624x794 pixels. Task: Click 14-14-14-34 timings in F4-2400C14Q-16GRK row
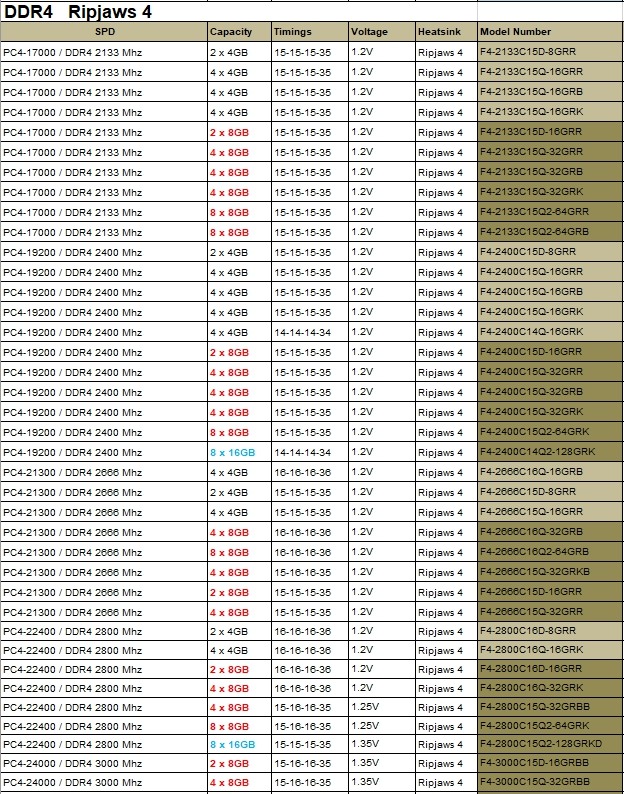tap(302, 332)
